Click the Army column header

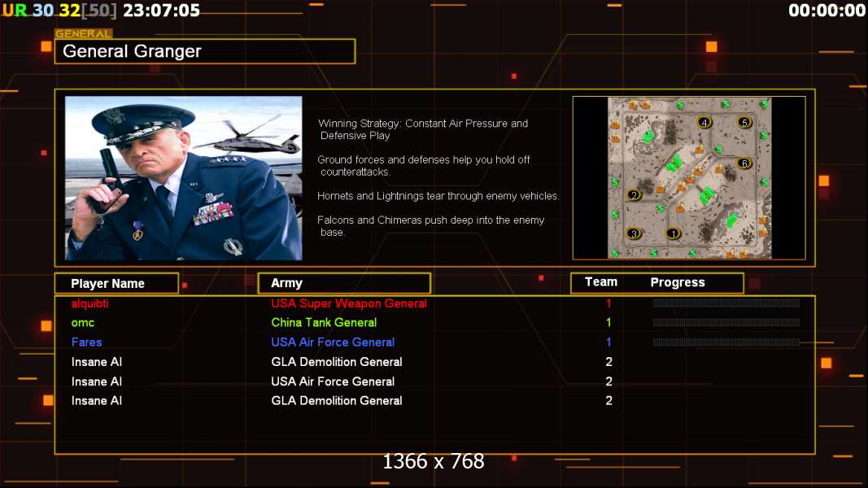coord(344,283)
